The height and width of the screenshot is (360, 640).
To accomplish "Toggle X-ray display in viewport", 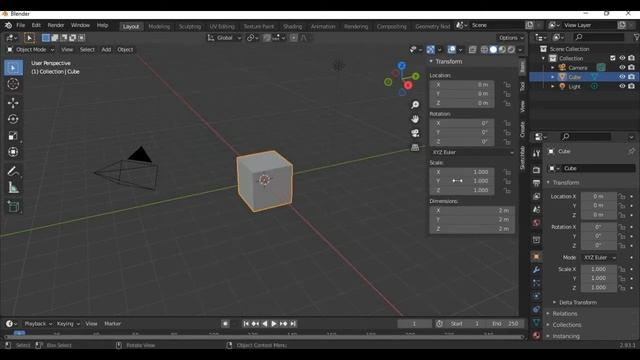I will (472, 49).
